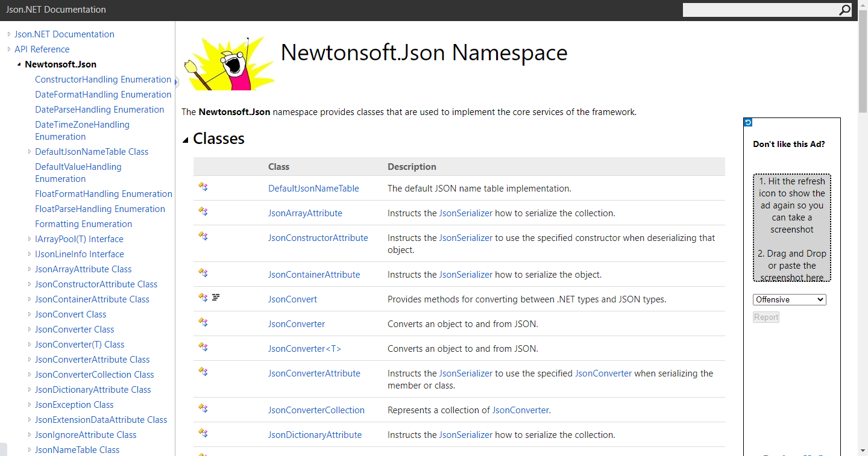Select JsonDictionaryAttribute Class in sidebar
This screenshot has width=868, height=456.
[93, 390]
